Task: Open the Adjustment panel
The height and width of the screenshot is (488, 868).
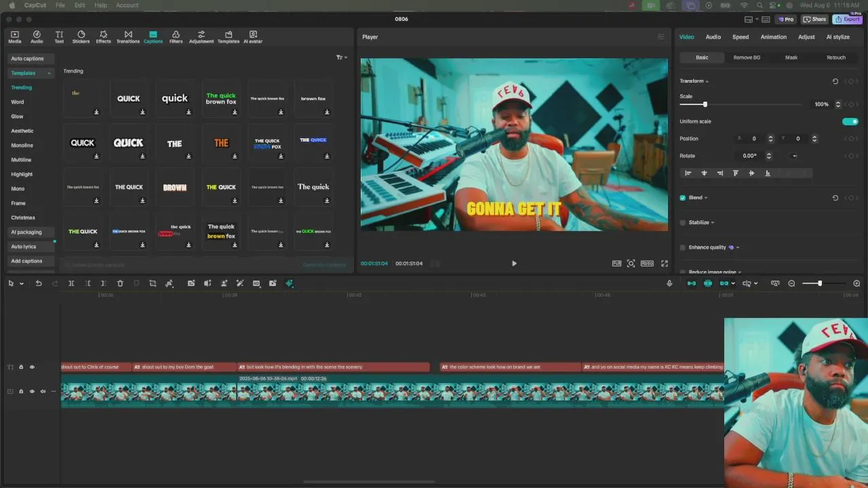Action: click(x=201, y=37)
